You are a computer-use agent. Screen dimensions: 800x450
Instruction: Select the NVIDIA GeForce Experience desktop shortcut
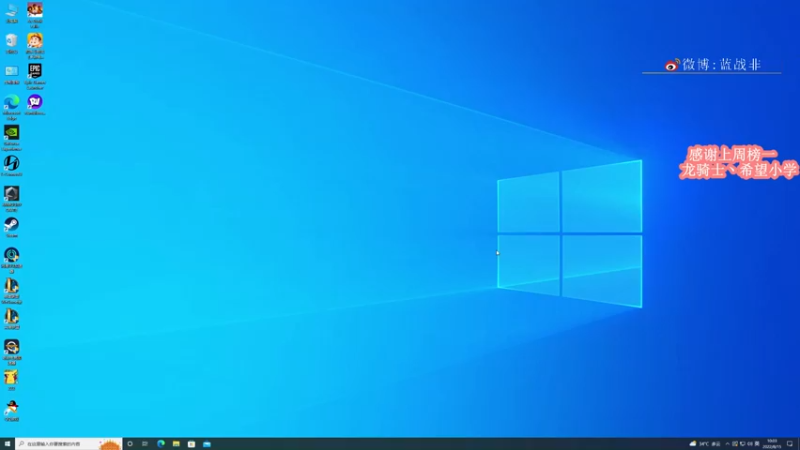pyautogui.click(x=11, y=138)
